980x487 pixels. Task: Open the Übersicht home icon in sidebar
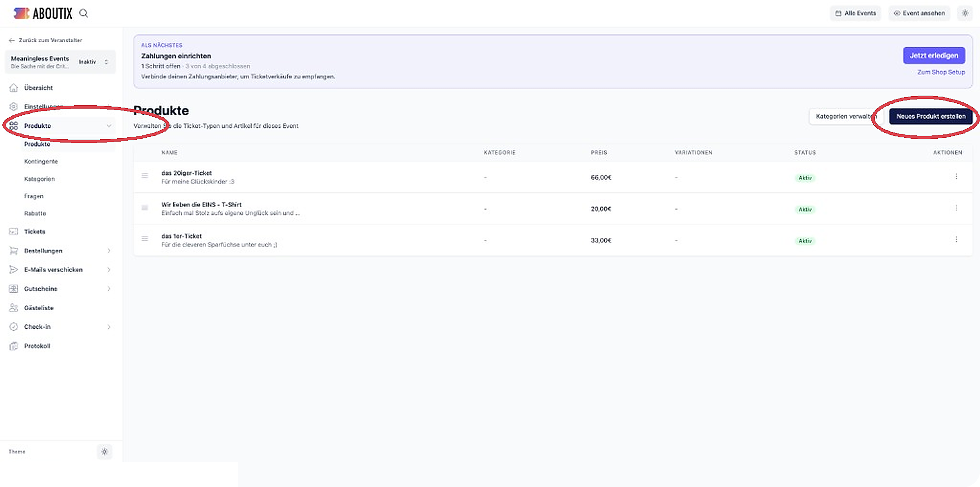pos(14,88)
